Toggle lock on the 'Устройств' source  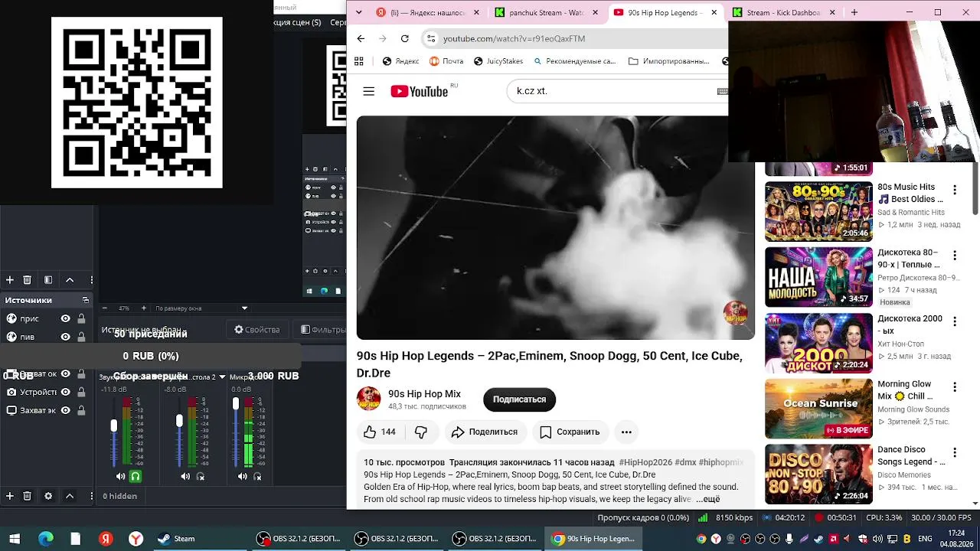click(82, 392)
